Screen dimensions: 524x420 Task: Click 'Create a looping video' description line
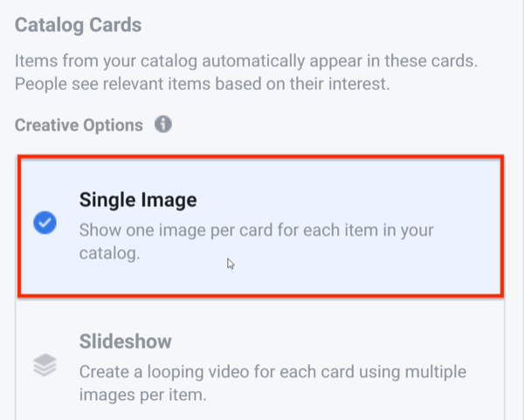pyautogui.click(x=272, y=372)
